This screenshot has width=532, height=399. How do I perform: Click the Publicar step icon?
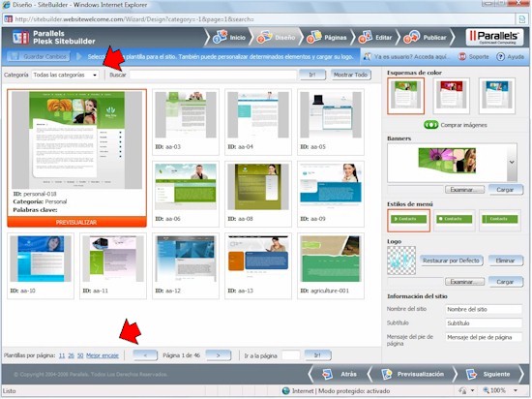coord(411,37)
